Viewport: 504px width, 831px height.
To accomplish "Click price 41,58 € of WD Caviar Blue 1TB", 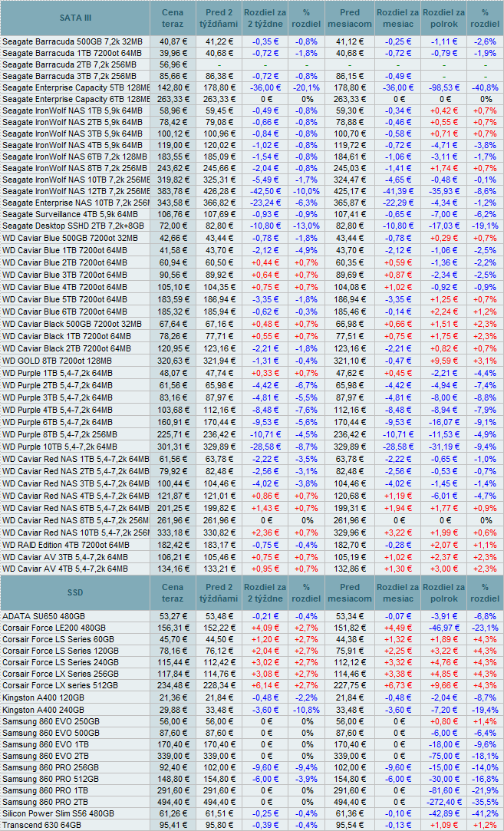I will tap(173, 250).
